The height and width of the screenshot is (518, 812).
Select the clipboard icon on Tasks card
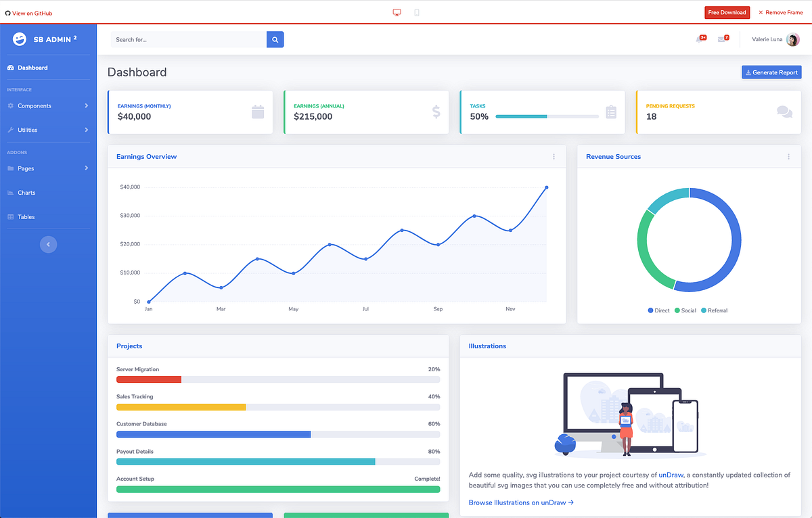pos(611,112)
